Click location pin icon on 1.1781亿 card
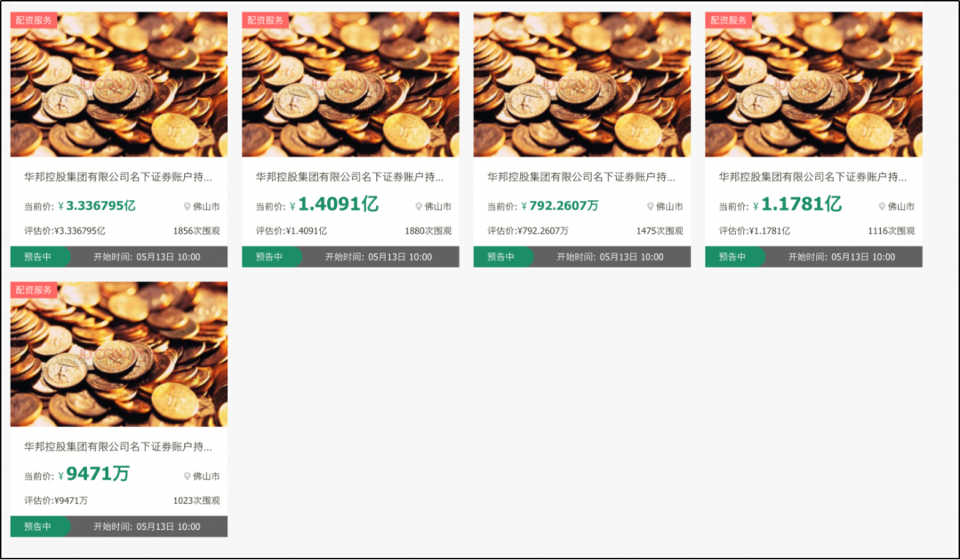The height and width of the screenshot is (560, 960). click(x=883, y=206)
